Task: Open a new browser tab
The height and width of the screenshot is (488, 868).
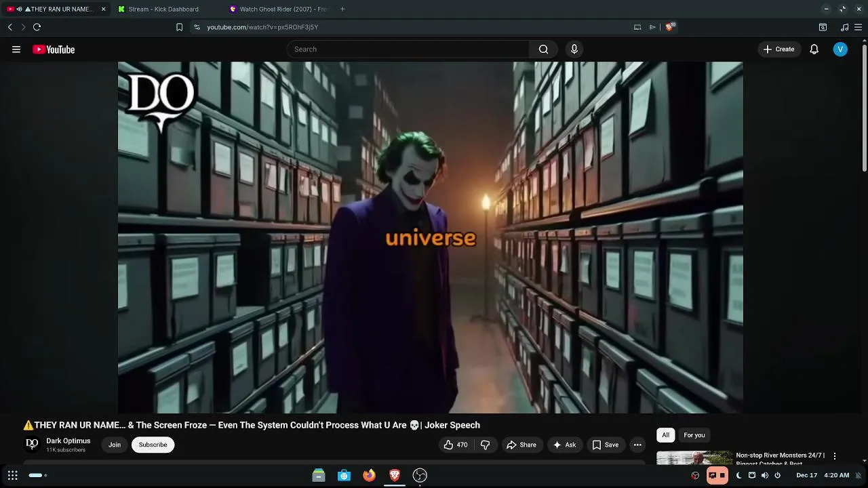Action: (x=342, y=9)
